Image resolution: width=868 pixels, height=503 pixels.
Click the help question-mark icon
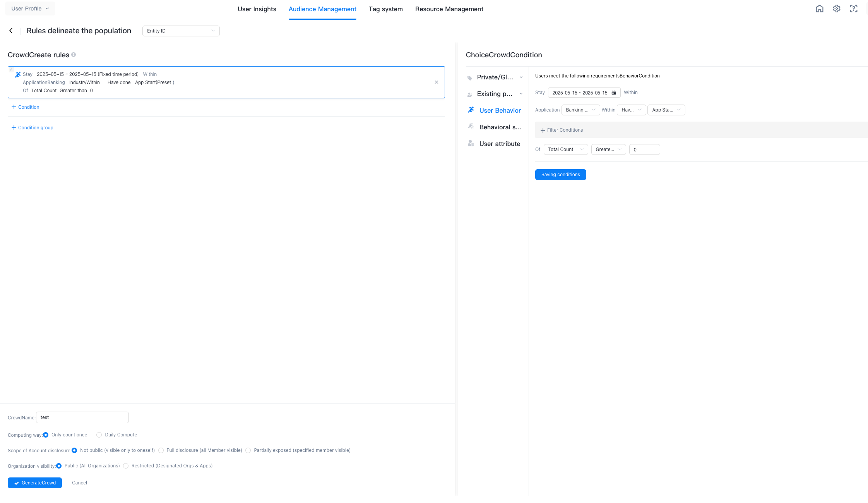click(853, 9)
